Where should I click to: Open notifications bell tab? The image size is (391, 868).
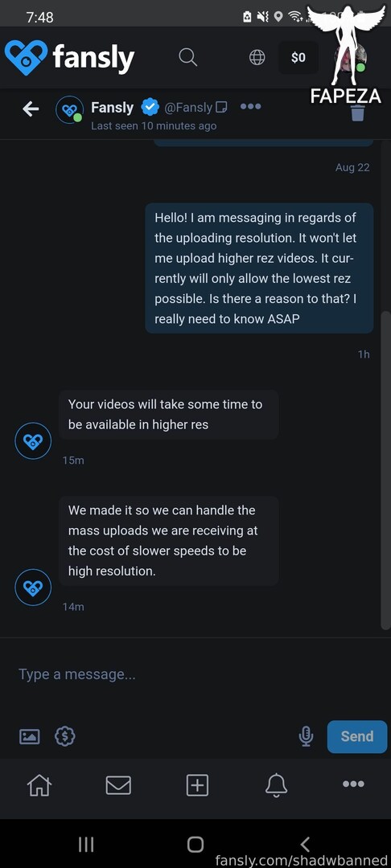click(277, 785)
